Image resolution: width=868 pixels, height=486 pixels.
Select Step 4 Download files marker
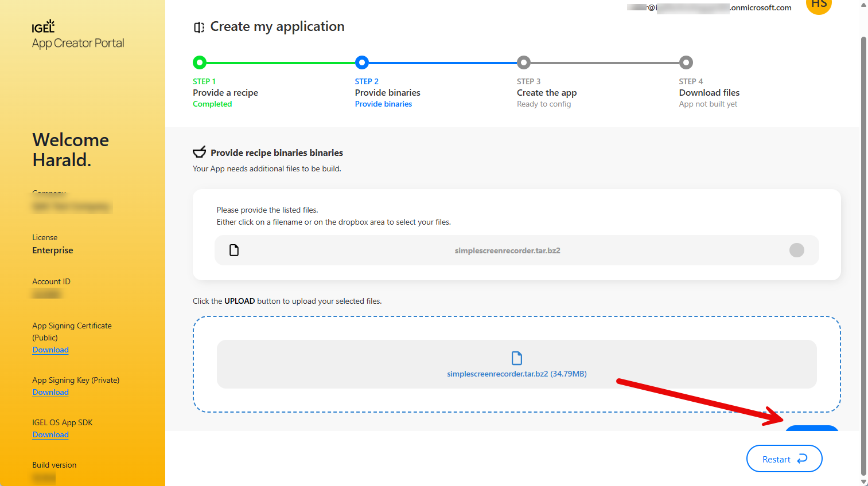pyautogui.click(x=686, y=62)
